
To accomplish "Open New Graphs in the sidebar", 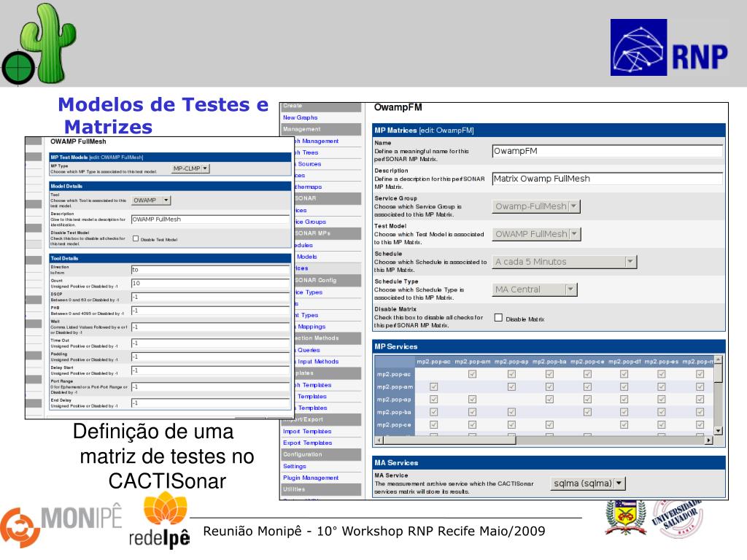I will click(x=300, y=117).
